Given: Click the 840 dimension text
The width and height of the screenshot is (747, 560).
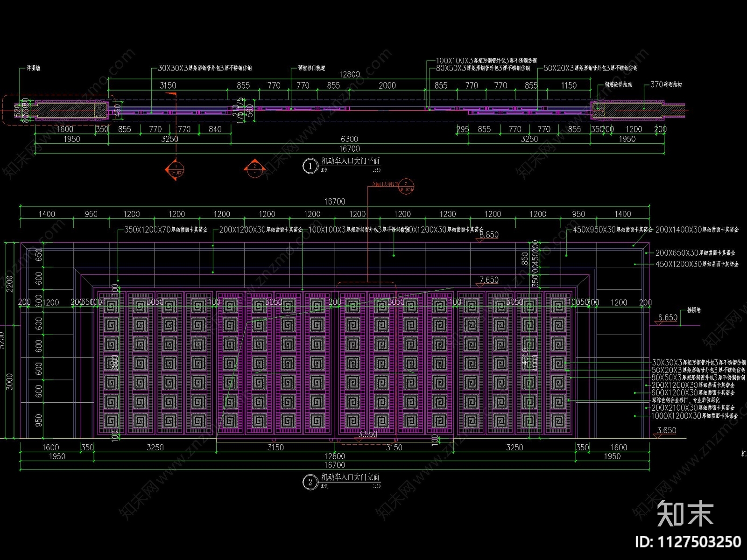Looking at the screenshot, I should pos(215,129).
